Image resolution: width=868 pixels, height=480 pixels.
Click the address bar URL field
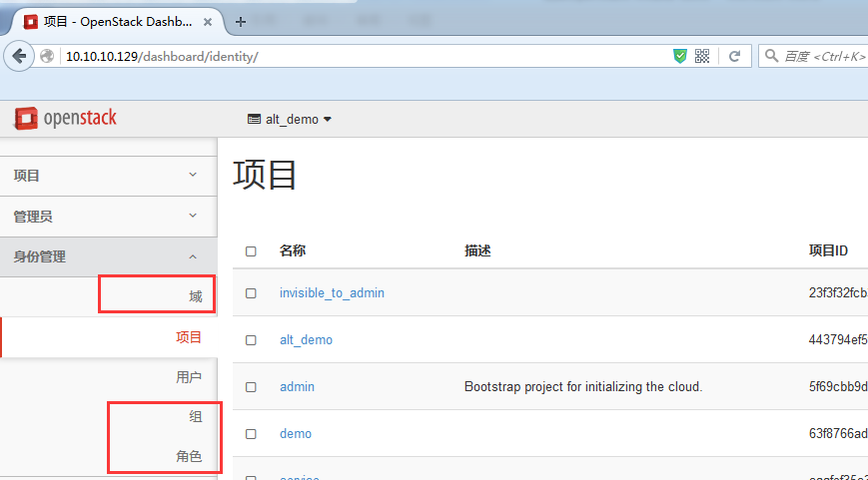pyautogui.click(x=366, y=56)
